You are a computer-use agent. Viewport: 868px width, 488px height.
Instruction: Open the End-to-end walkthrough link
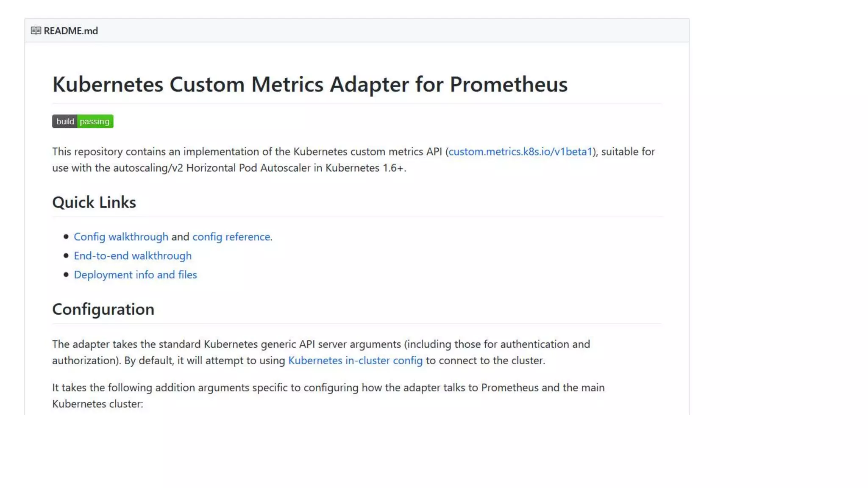pyautogui.click(x=133, y=255)
